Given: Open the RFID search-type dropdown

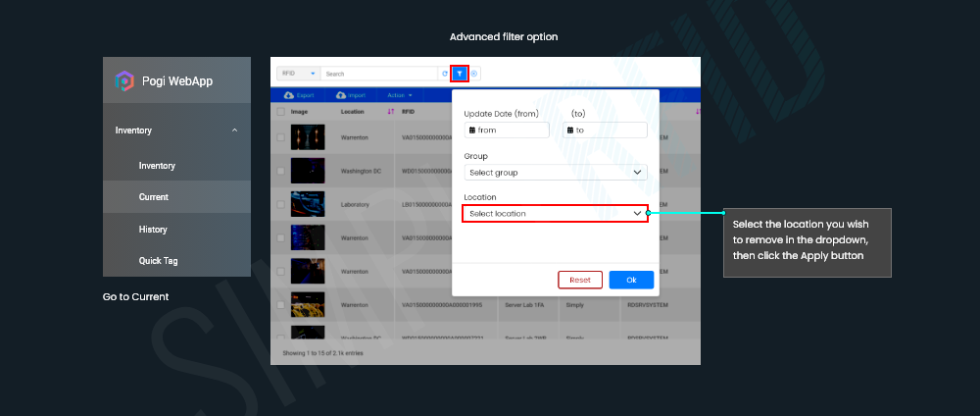Looking at the screenshot, I should [x=298, y=74].
